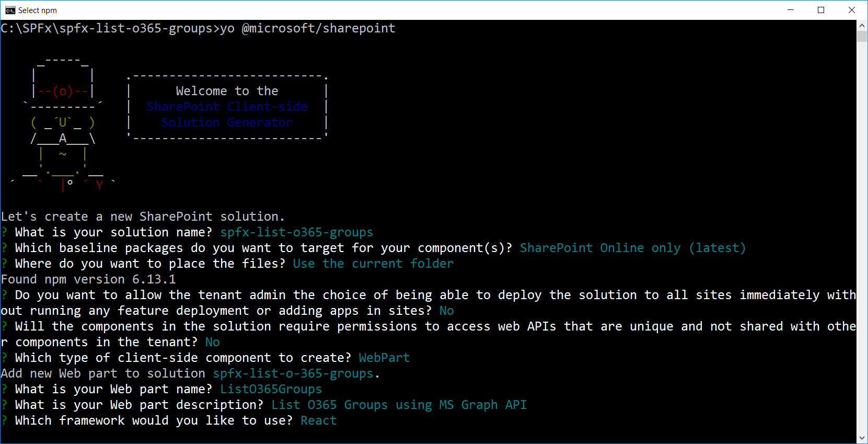Click the "Use the current folder" answer
868x444 pixels.
[373, 264]
